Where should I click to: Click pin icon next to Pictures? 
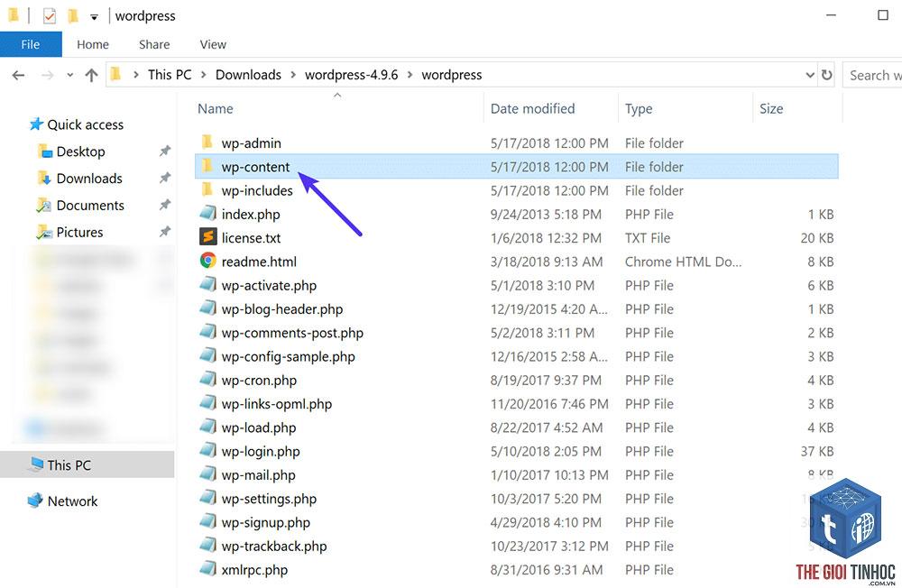pyautogui.click(x=165, y=232)
